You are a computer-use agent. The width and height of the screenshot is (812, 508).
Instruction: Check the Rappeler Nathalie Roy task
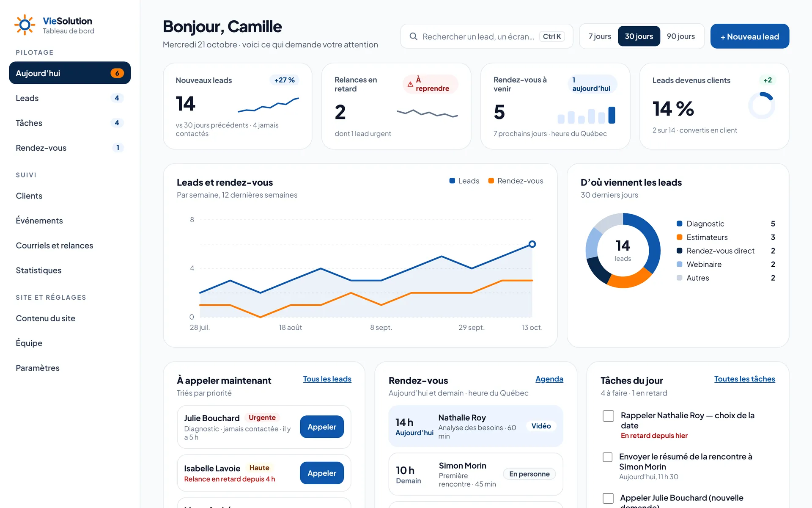(x=608, y=416)
